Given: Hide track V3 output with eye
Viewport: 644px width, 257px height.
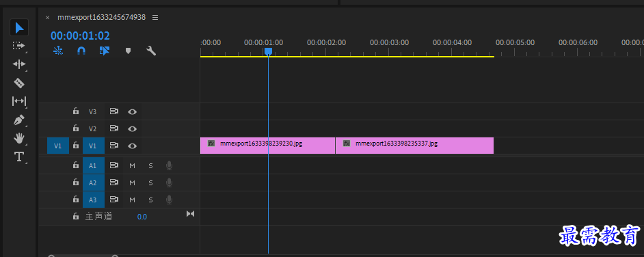Looking at the screenshot, I should [132, 111].
